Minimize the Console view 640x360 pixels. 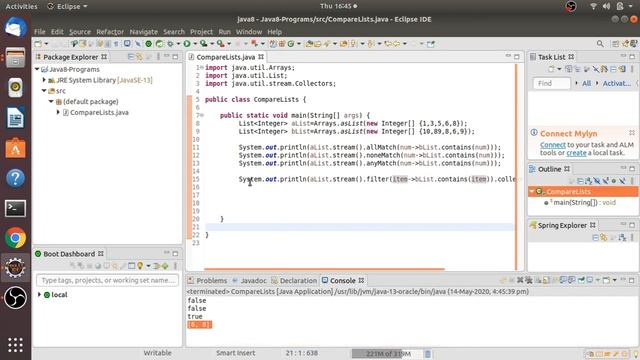point(623,280)
